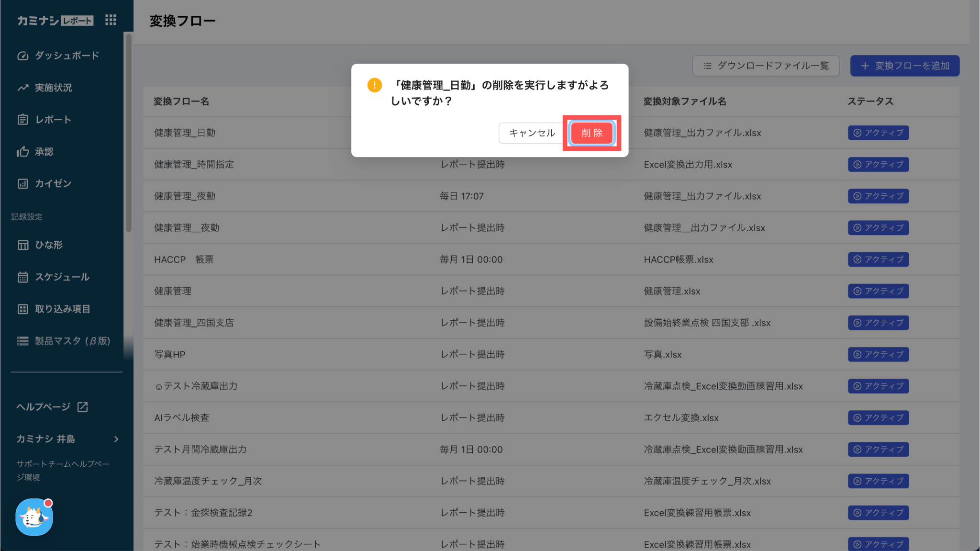The image size is (980, 551).
Task: Select カイゼン in the sidebar
Action: pos(53,183)
